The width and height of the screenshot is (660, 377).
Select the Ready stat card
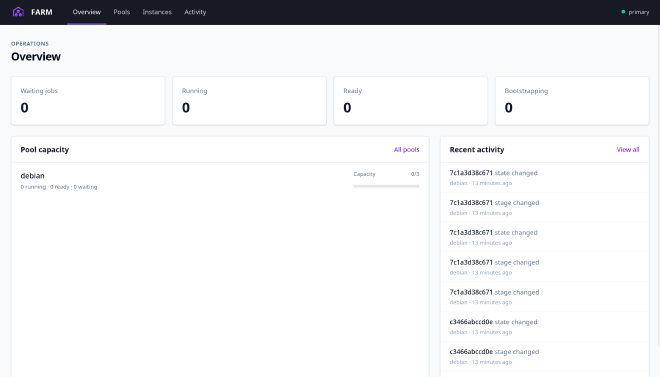pos(410,101)
